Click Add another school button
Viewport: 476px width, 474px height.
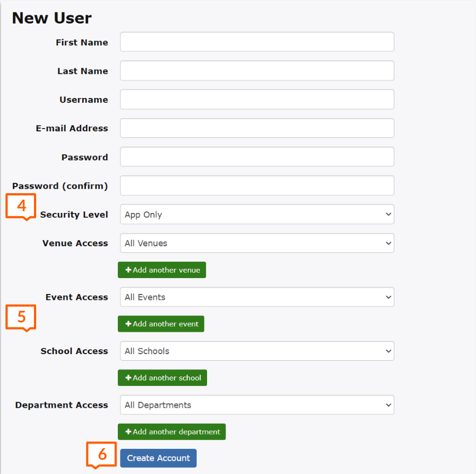point(163,378)
